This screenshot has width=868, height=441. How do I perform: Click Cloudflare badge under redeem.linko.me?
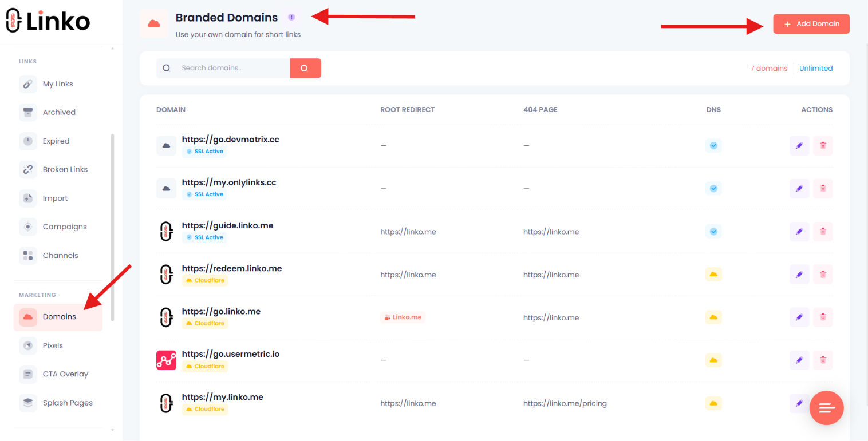205,280
